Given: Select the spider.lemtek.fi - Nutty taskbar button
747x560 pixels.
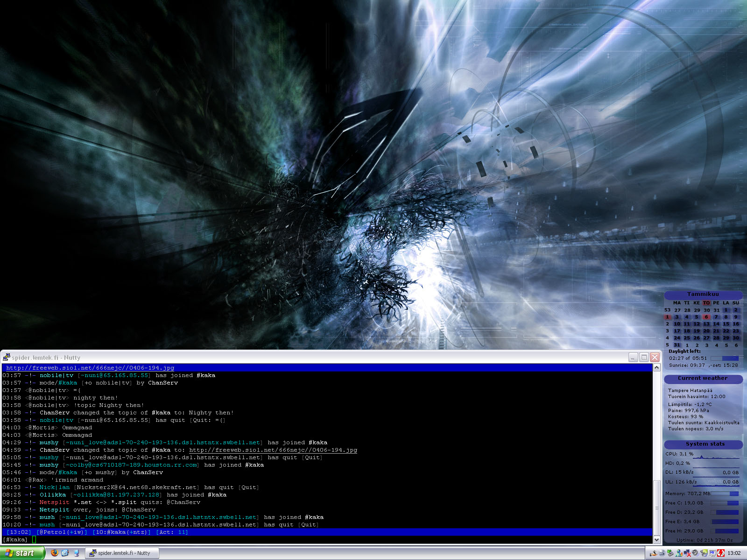Looking at the screenshot, I should pos(122,553).
